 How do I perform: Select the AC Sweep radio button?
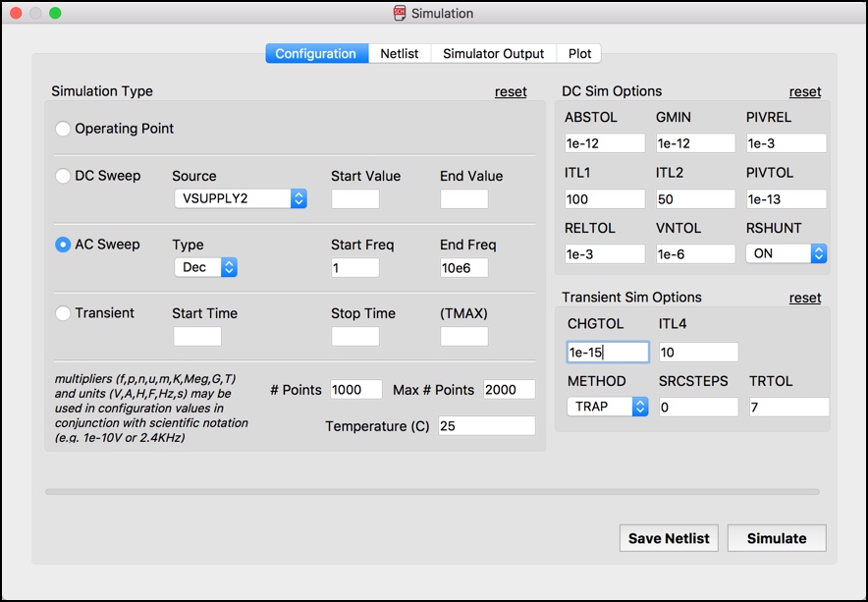63,244
